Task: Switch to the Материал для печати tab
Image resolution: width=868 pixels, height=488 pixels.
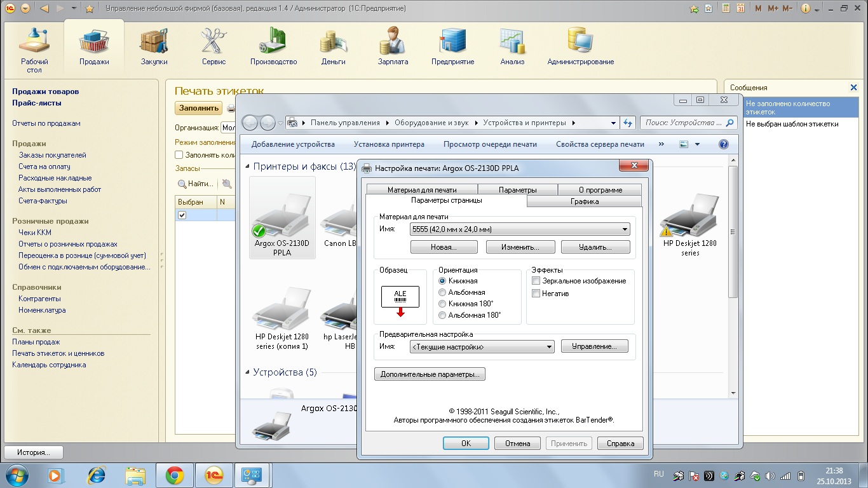Action: 422,190
